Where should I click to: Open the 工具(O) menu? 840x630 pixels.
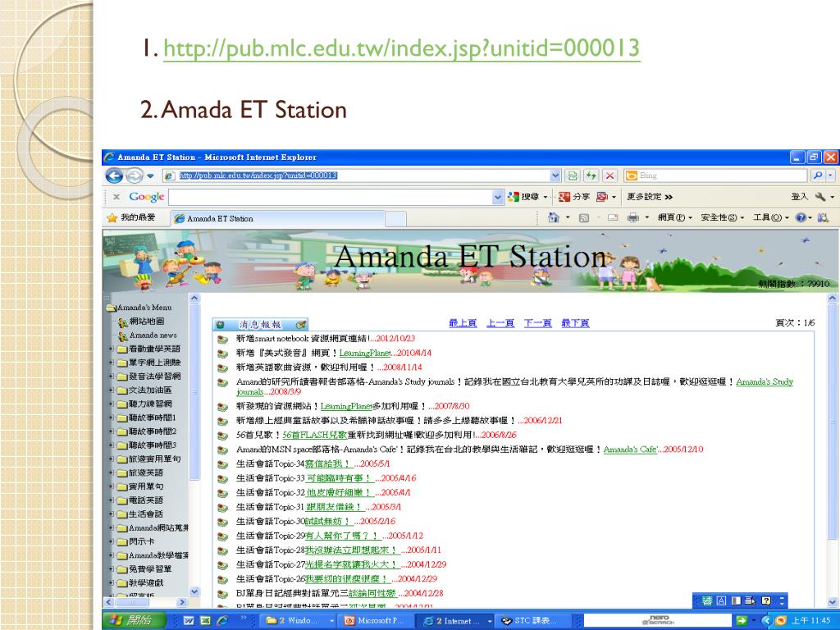pos(770,217)
